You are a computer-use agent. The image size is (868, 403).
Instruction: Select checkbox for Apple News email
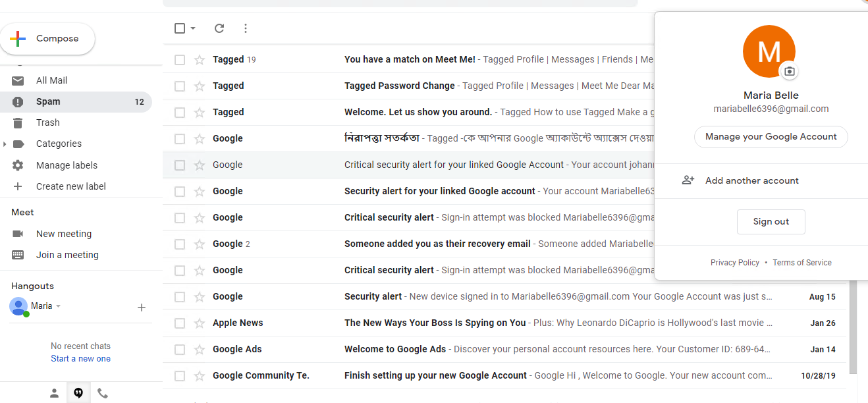[x=180, y=323]
